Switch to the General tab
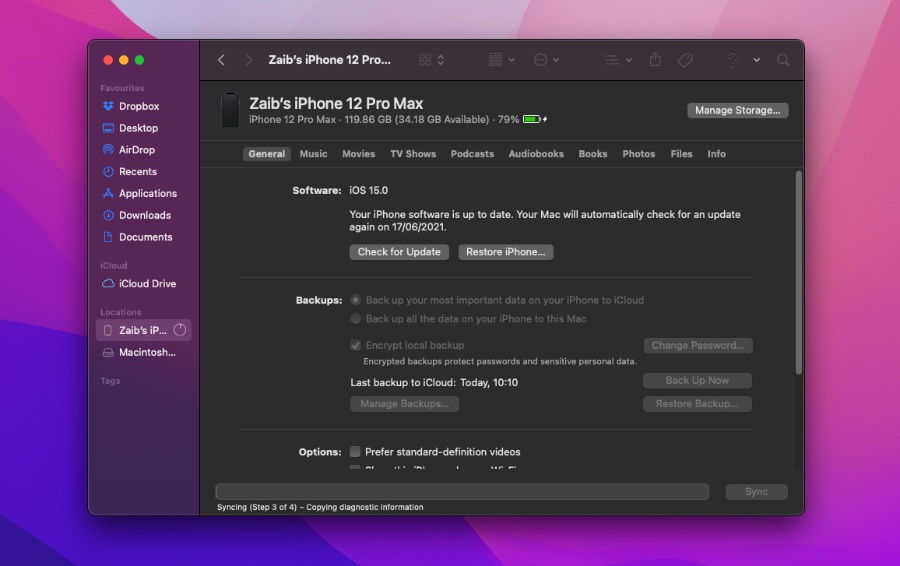The image size is (900, 566). point(266,154)
